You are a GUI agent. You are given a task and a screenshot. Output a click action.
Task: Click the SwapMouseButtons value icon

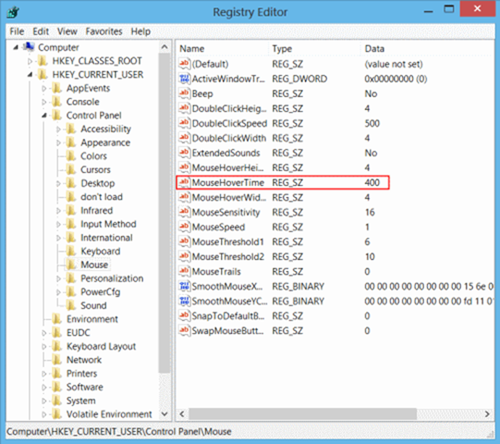[184, 330]
